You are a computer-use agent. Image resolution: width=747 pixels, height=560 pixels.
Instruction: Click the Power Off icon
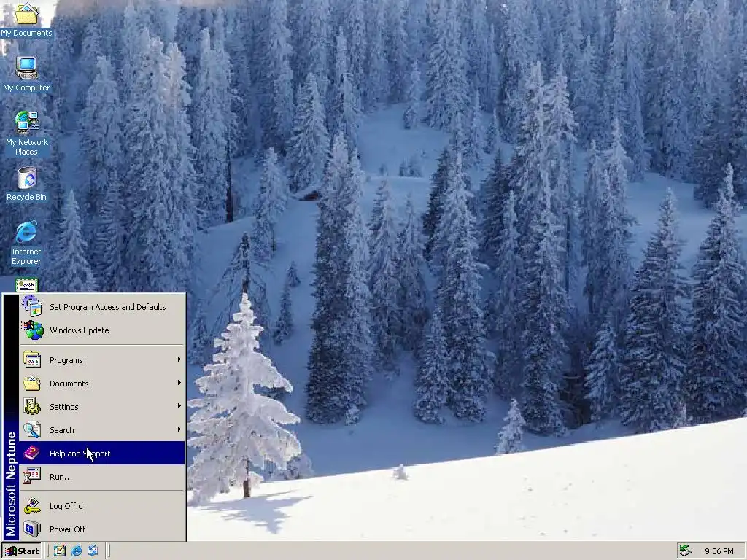[x=32, y=529]
